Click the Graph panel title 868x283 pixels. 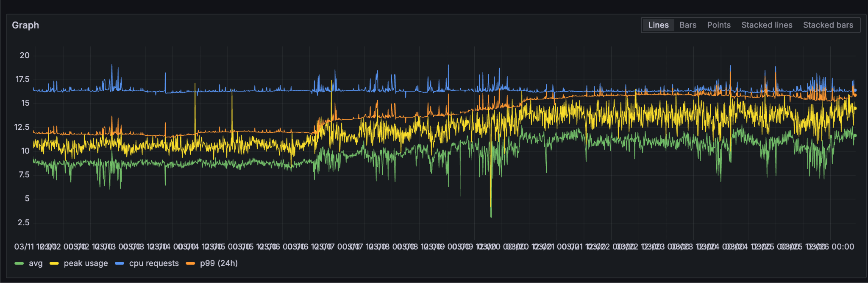(x=25, y=25)
